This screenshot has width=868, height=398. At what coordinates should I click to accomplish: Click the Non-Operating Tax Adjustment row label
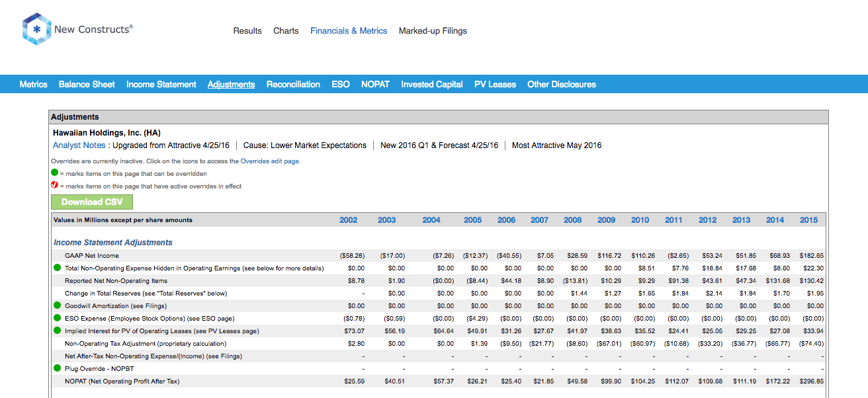click(146, 344)
